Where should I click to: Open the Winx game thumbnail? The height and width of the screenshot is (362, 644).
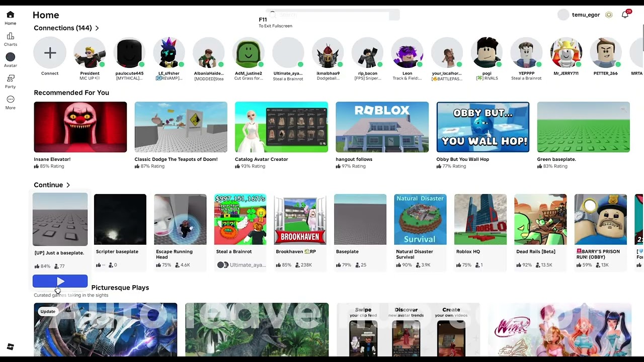(559, 329)
